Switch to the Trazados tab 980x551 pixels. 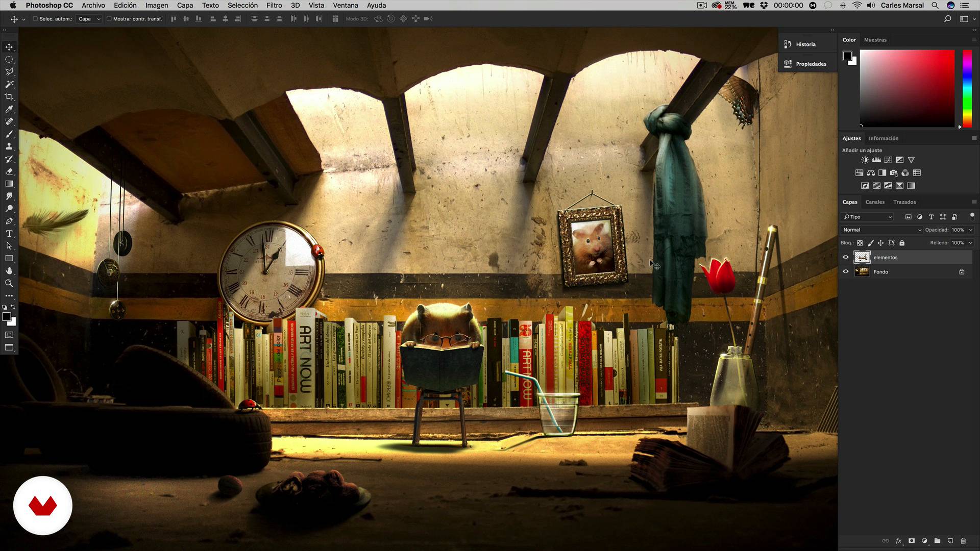tap(904, 202)
